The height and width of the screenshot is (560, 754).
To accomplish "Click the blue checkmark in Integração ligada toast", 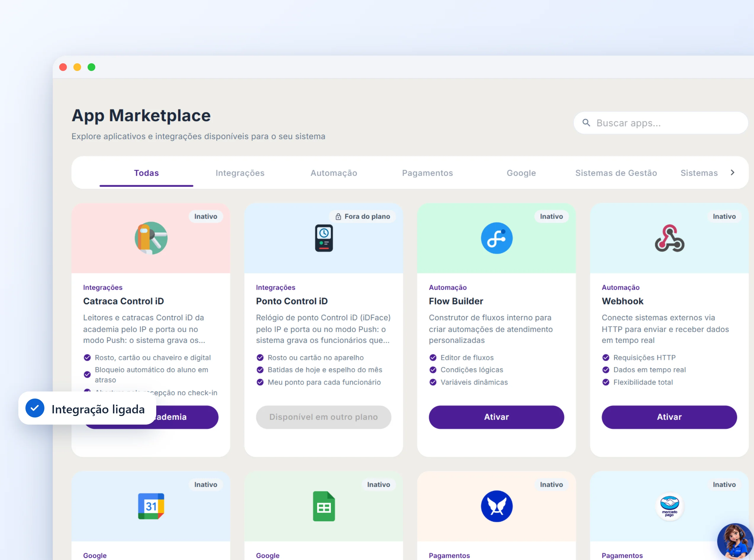I will tap(35, 408).
